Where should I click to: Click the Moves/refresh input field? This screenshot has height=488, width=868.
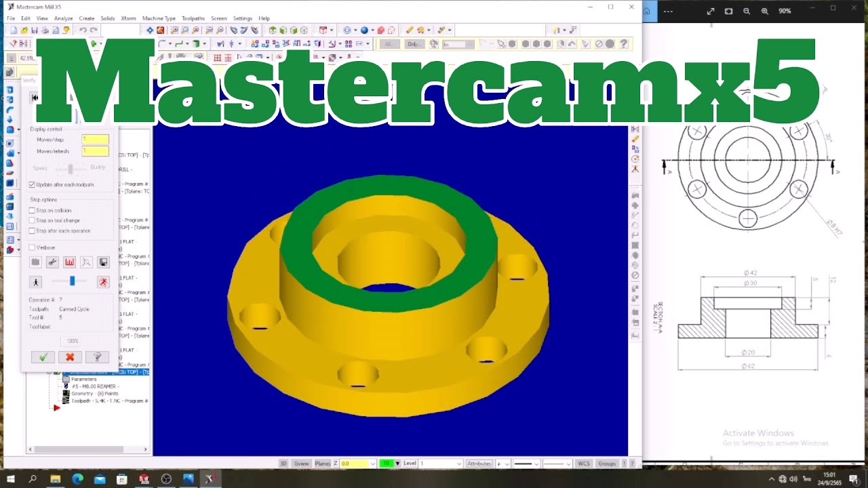pyautogui.click(x=95, y=150)
